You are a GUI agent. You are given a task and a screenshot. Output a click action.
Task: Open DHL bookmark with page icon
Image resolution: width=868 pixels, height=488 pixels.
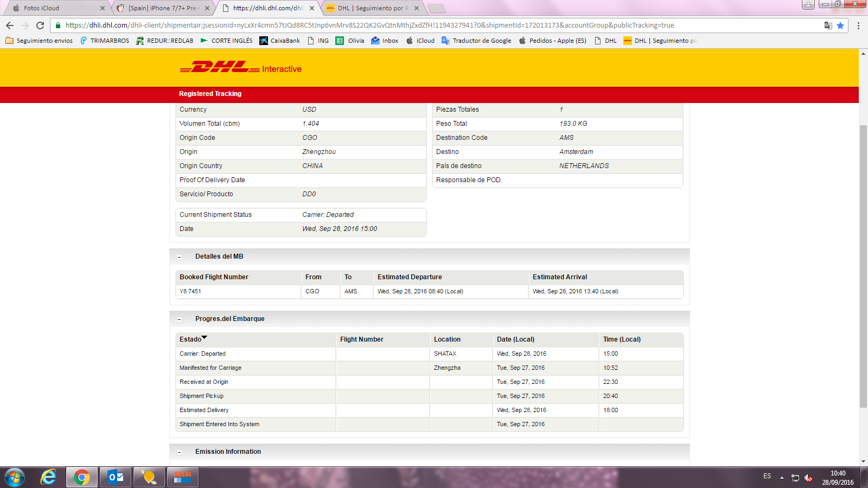tap(605, 41)
